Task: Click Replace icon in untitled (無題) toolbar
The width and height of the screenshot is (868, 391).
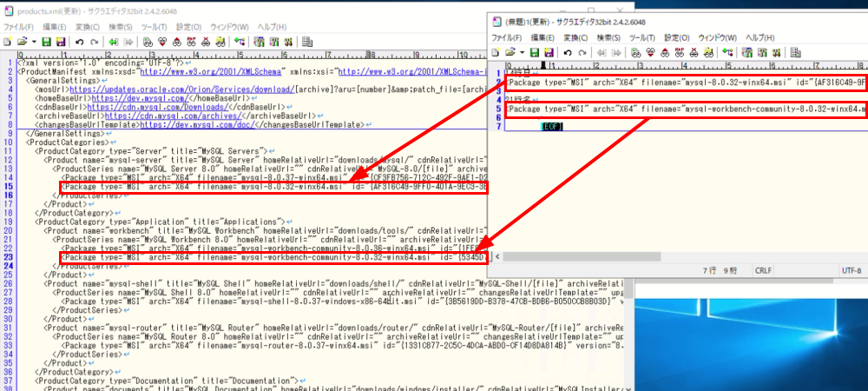Action: [680, 52]
